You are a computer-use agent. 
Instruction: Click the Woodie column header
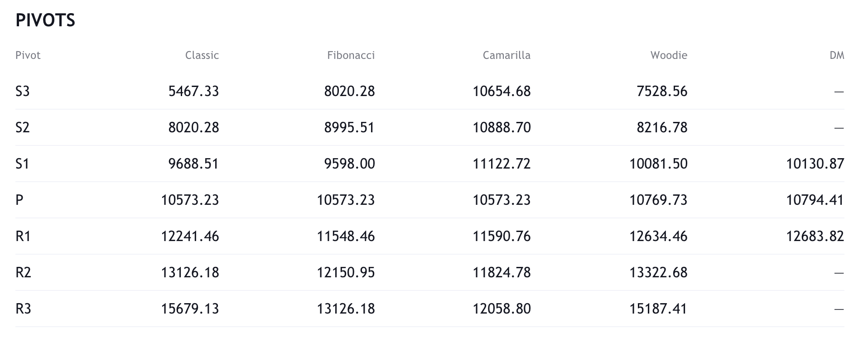pyautogui.click(x=668, y=55)
